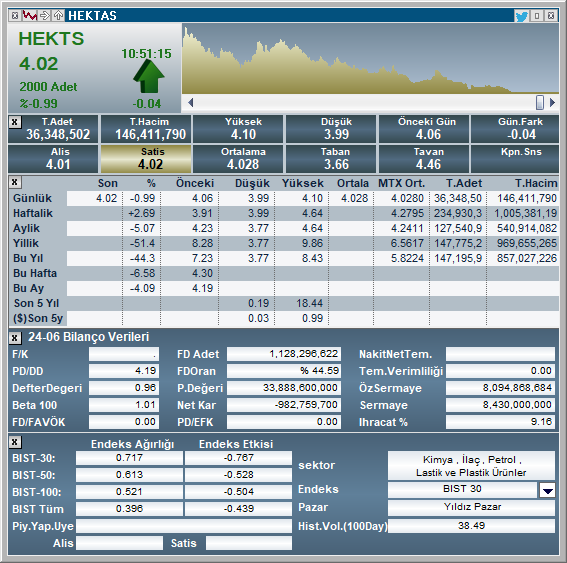Click the chart scrollbar right arrow
Image resolution: width=567 pixels, height=563 pixels.
[553, 103]
